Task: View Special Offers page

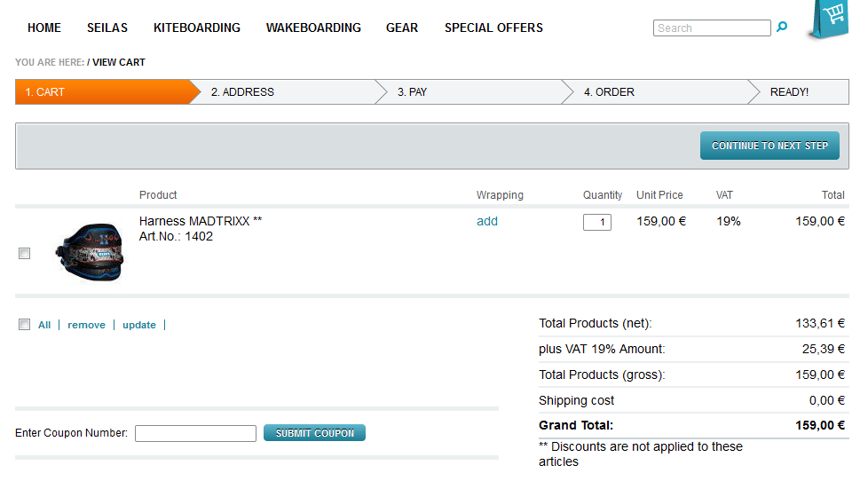Action: (x=493, y=28)
